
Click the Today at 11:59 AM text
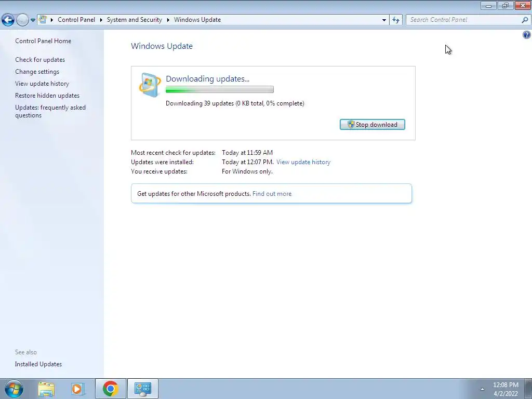(247, 153)
